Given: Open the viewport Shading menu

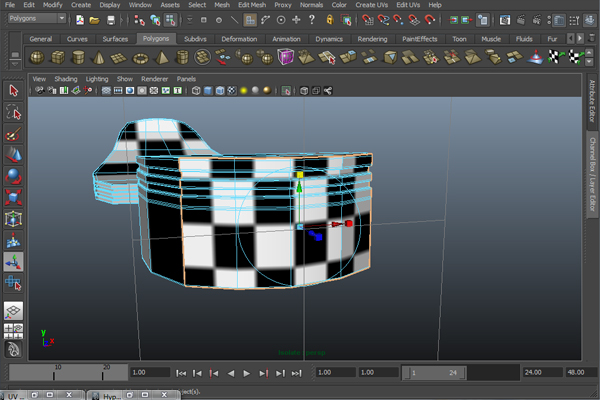Looking at the screenshot, I should (x=66, y=79).
